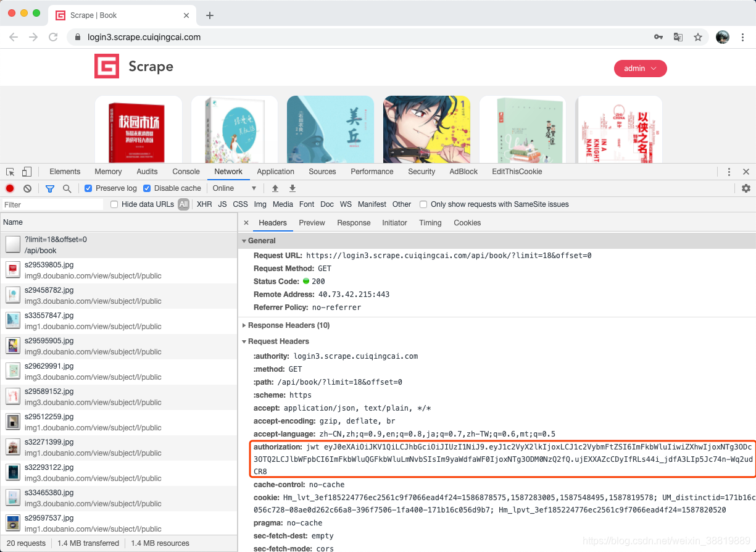
Task: Open the EditThisCookie panel
Action: click(517, 172)
